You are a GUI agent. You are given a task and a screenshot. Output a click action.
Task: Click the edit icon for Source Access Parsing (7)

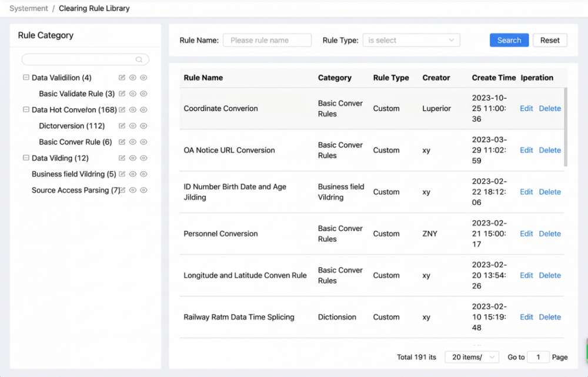click(122, 190)
